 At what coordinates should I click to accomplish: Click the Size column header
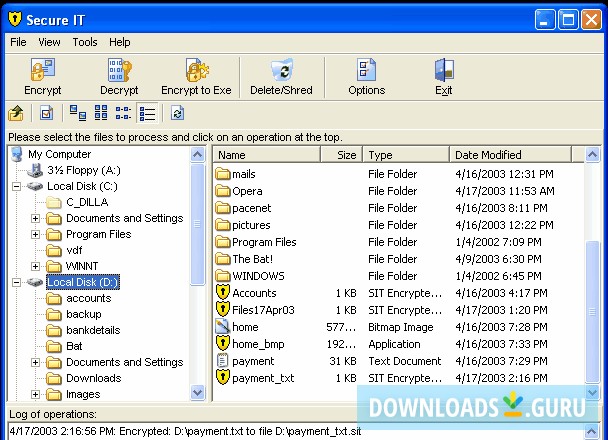[345, 155]
